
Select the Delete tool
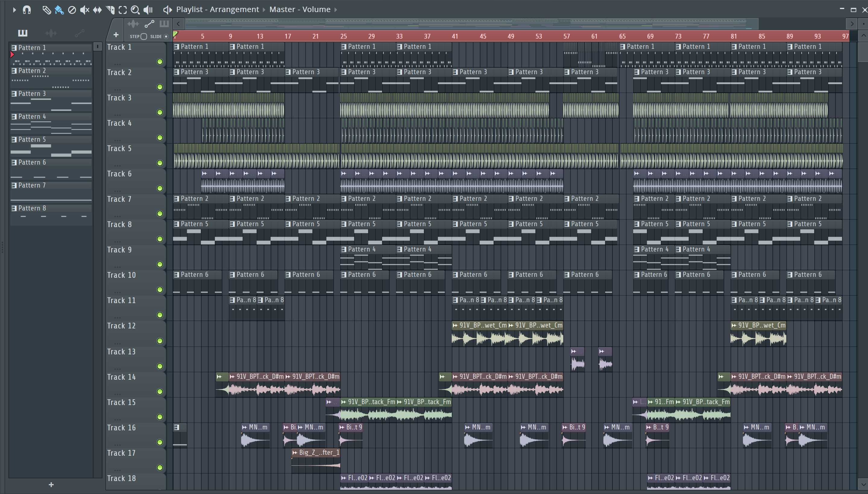(72, 10)
